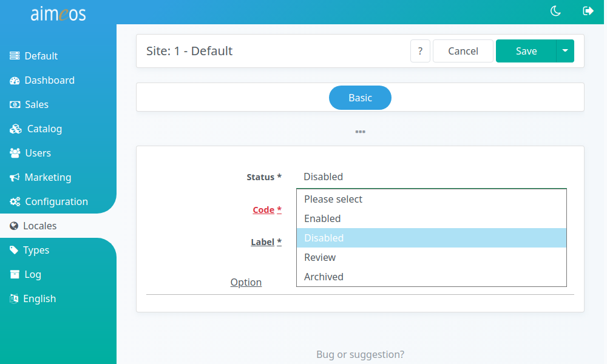The image size is (607, 364).
Task: Click the Catalog cubes icon
Action: pyautogui.click(x=16, y=129)
